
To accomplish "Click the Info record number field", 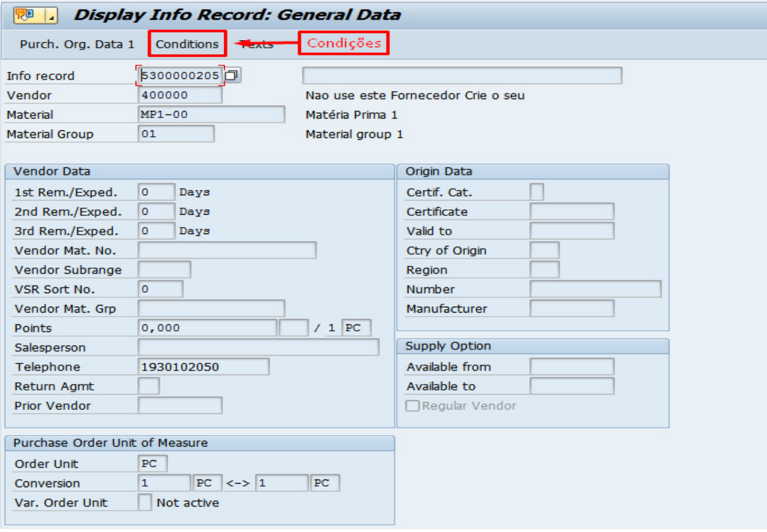I will pyautogui.click(x=180, y=75).
